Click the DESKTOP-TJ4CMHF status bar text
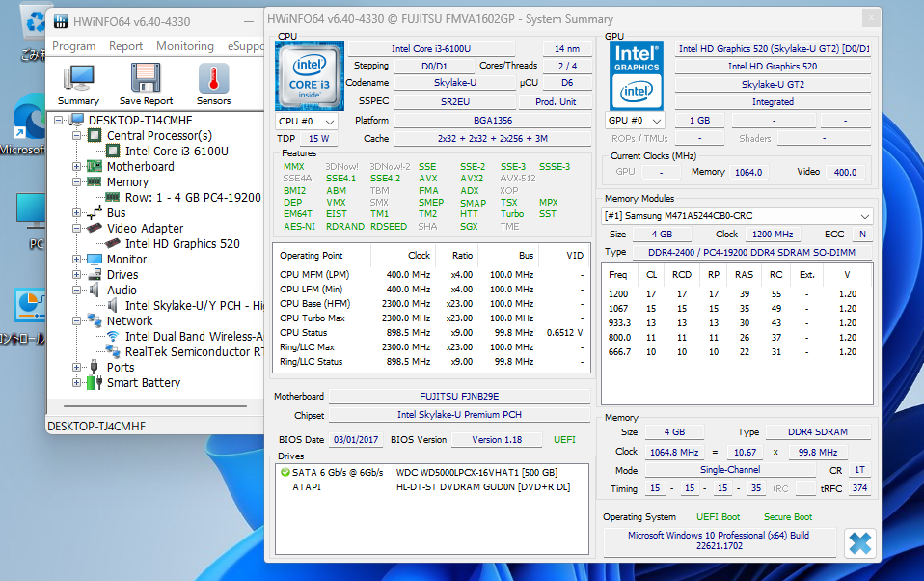 click(x=96, y=426)
